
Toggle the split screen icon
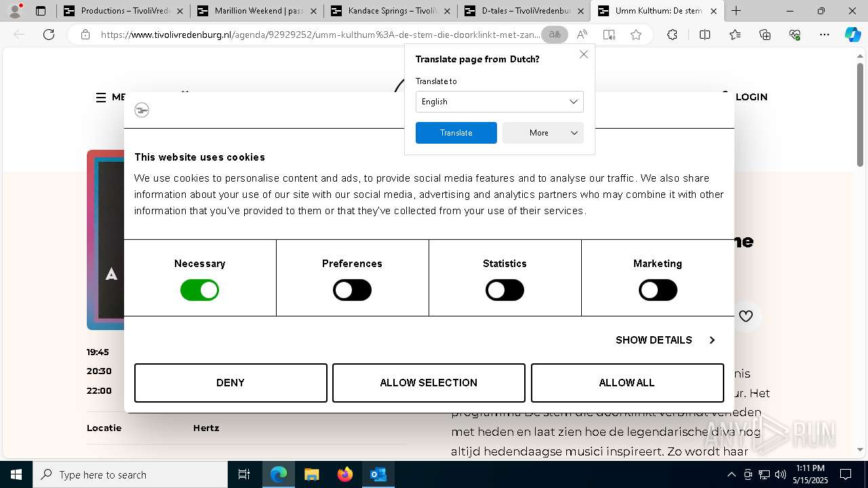tap(705, 35)
